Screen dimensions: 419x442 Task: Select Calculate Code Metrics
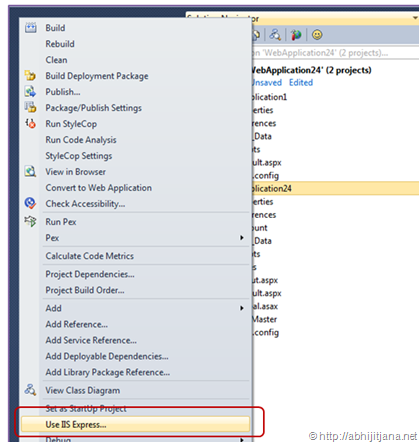click(x=90, y=256)
